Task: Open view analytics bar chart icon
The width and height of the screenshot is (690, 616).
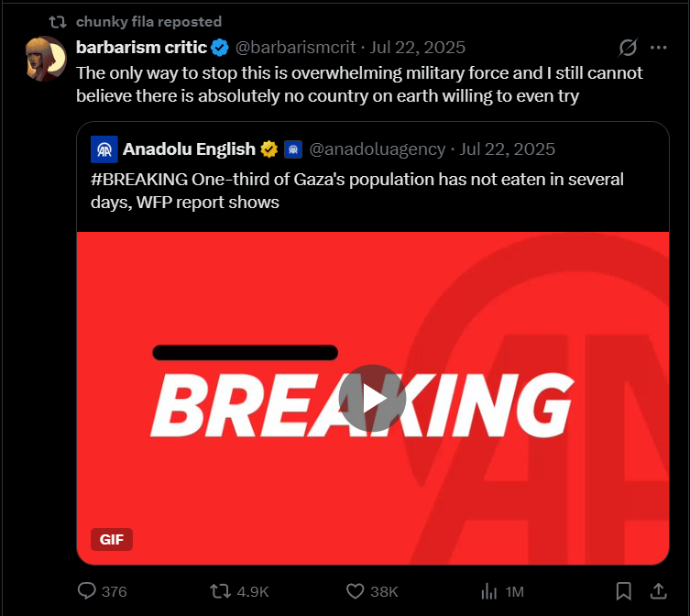Action: click(x=490, y=591)
